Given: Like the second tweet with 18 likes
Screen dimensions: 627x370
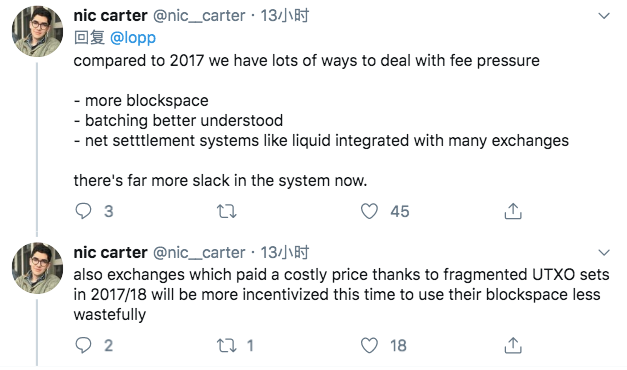Looking at the screenshot, I should point(369,345).
